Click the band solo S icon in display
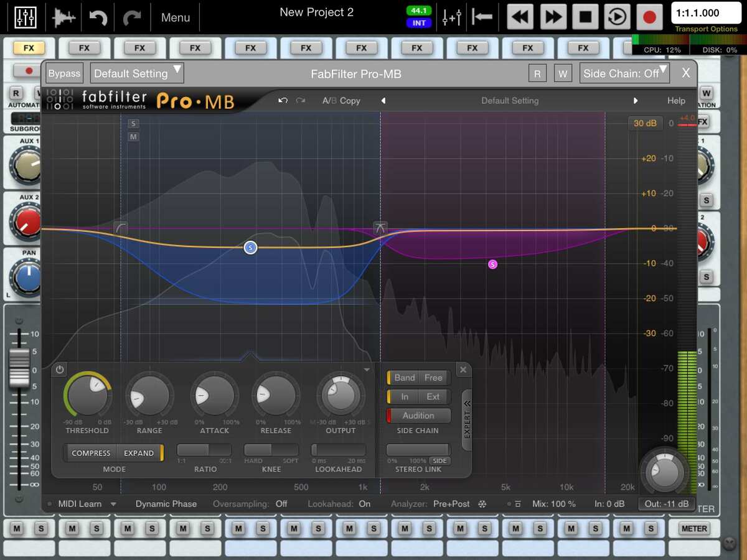 133,124
